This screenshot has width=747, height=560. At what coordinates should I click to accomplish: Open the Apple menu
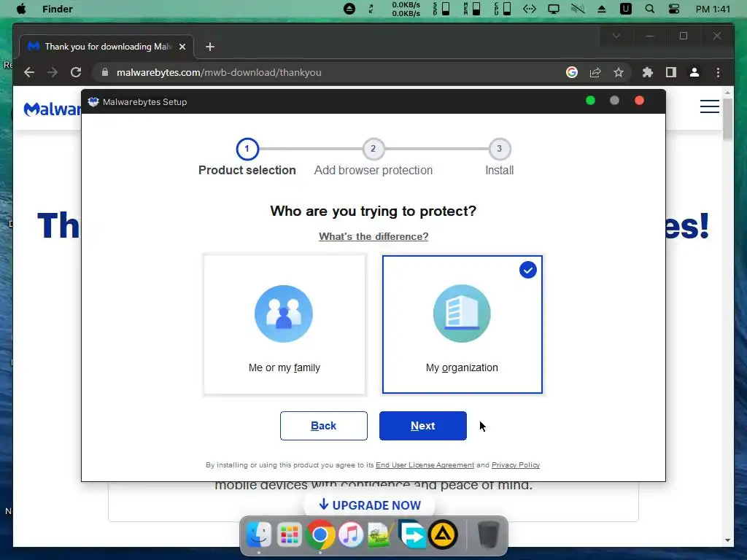tap(21, 9)
